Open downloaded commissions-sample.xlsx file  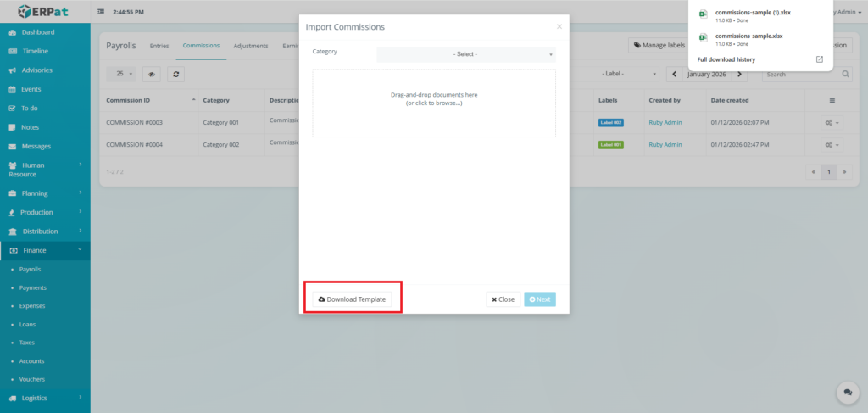click(x=759, y=39)
